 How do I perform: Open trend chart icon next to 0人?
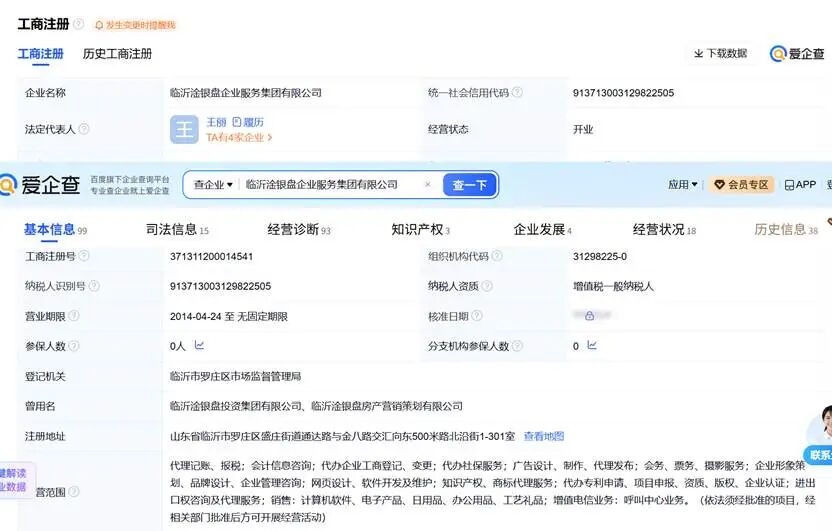tap(200, 345)
